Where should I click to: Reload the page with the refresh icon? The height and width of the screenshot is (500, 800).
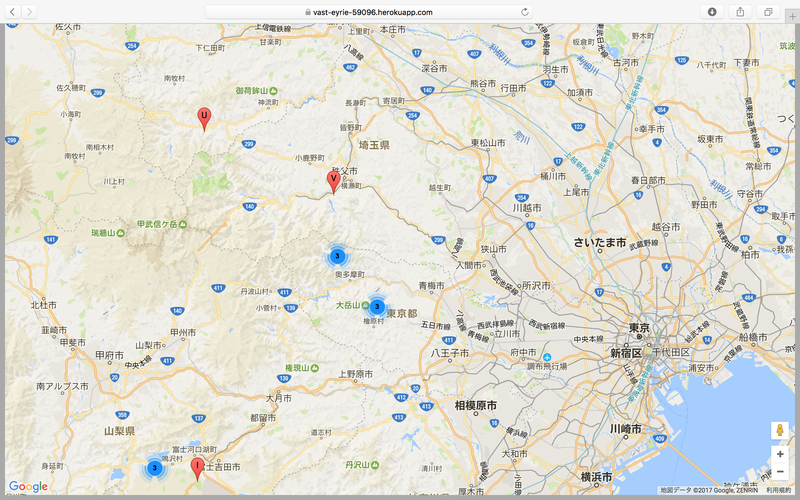click(525, 11)
